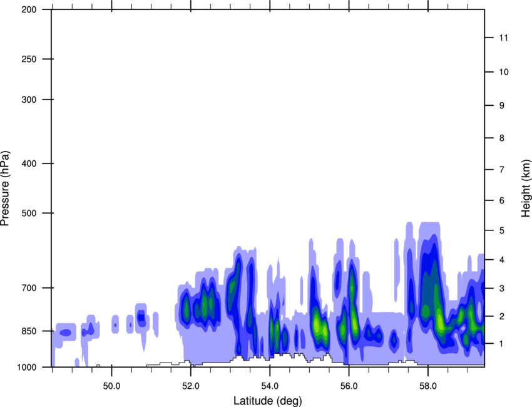Click the 3 km height tick label
The height and width of the screenshot is (407, 532).
point(502,289)
